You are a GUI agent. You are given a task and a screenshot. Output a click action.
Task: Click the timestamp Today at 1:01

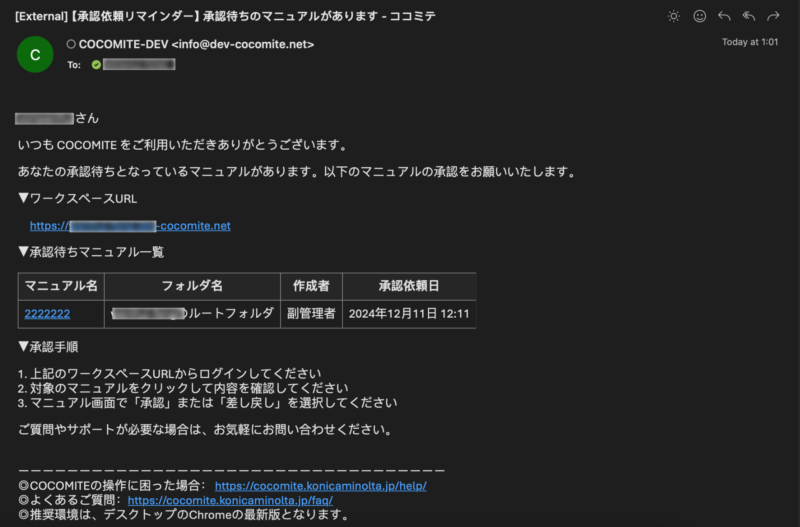(x=750, y=42)
